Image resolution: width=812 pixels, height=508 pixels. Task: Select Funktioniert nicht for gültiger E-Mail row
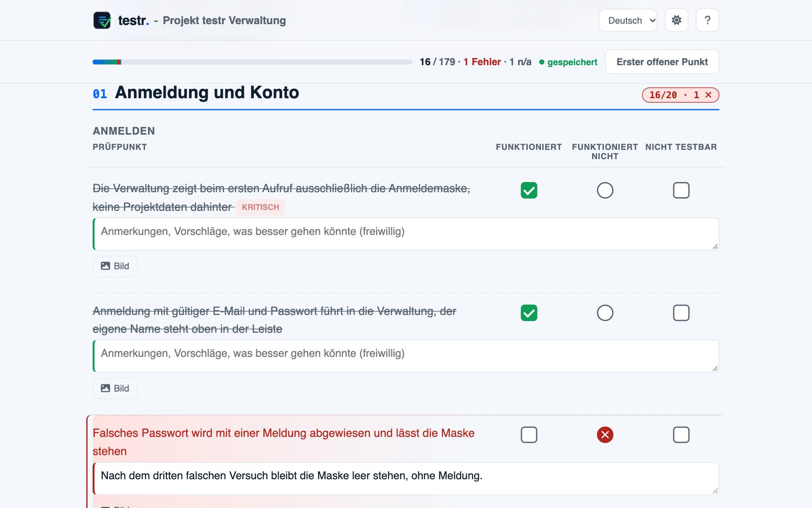coord(605,313)
